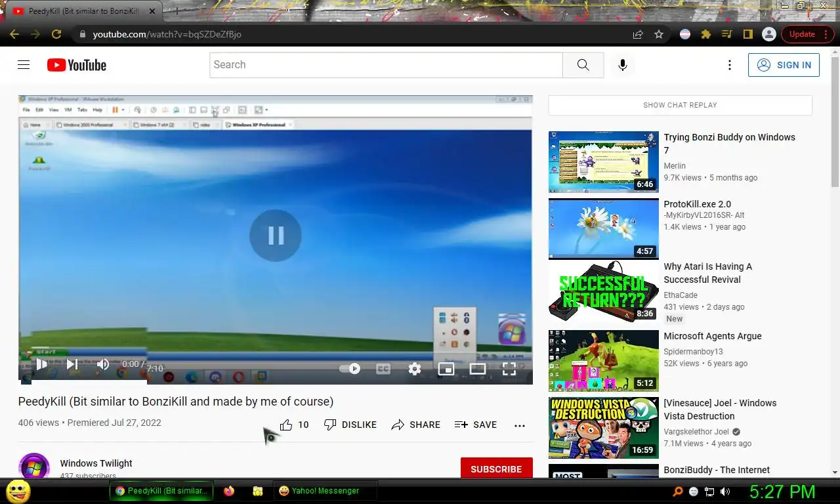
Task: Skip to next video in player
Action: [72, 364]
